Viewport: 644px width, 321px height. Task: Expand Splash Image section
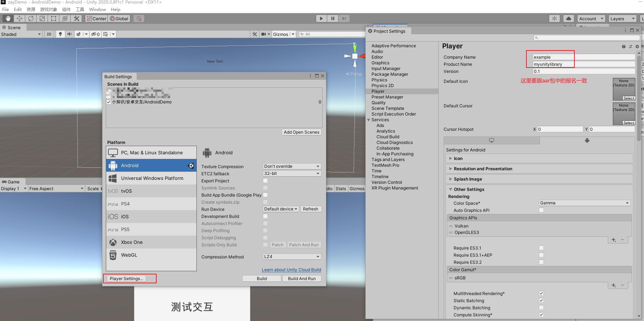click(x=539, y=179)
